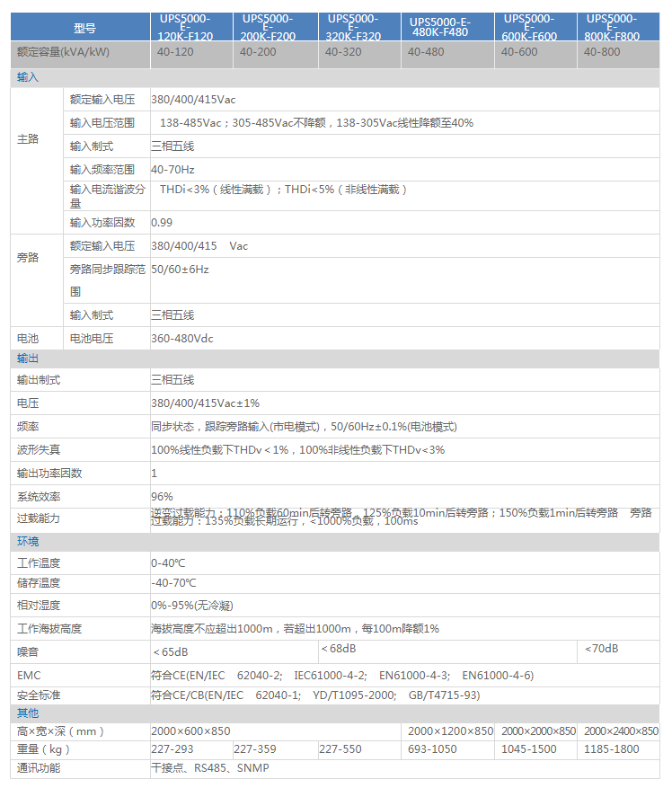The width and height of the screenshot is (672, 788).
Task: Select the UPS5000-E-480K-F480 model header
Action: (440, 27)
